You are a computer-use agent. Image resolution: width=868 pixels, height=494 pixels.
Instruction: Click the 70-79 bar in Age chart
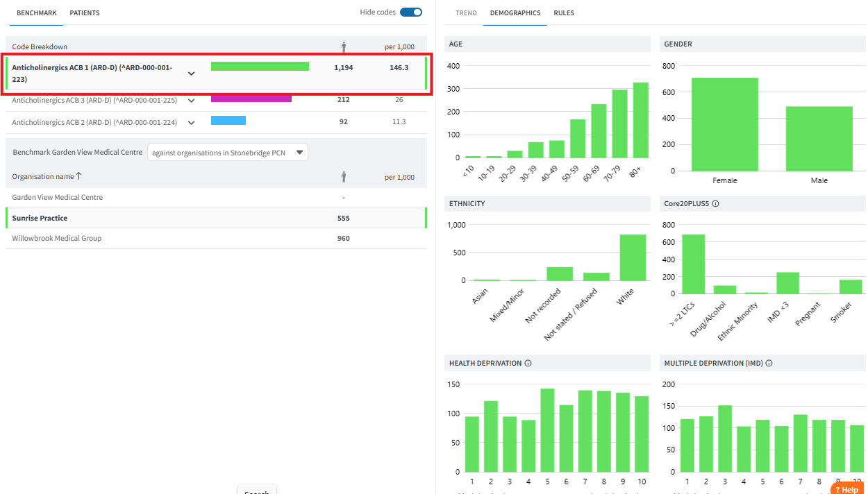pyautogui.click(x=619, y=124)
